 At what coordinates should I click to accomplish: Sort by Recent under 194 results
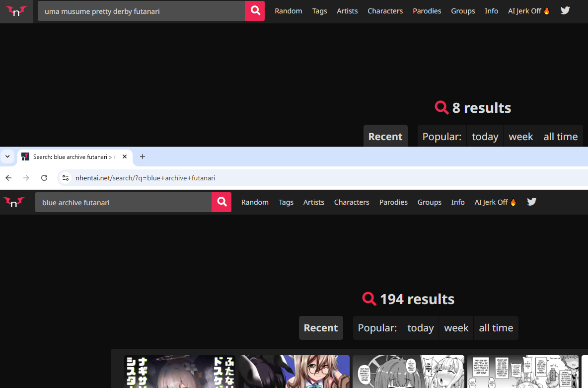(321, 328)
